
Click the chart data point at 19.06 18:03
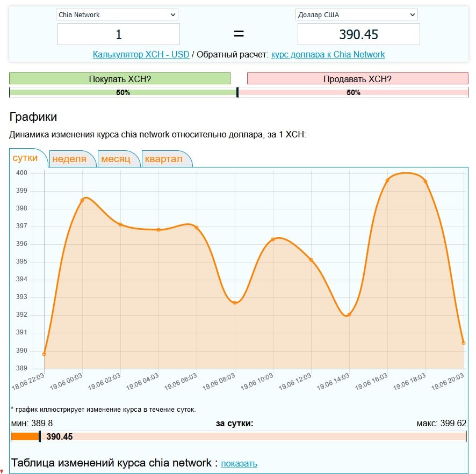pos(425,181)
